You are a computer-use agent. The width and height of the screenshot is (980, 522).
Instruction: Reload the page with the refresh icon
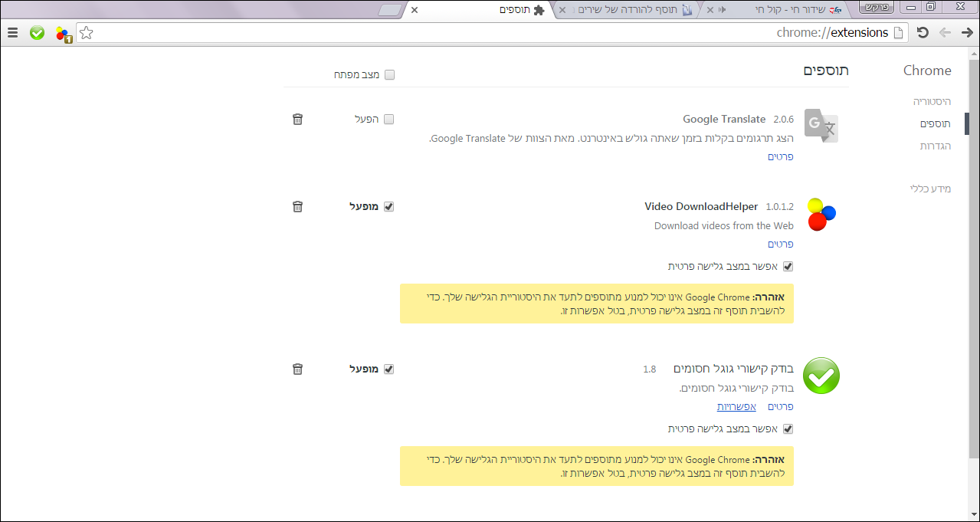923,33
